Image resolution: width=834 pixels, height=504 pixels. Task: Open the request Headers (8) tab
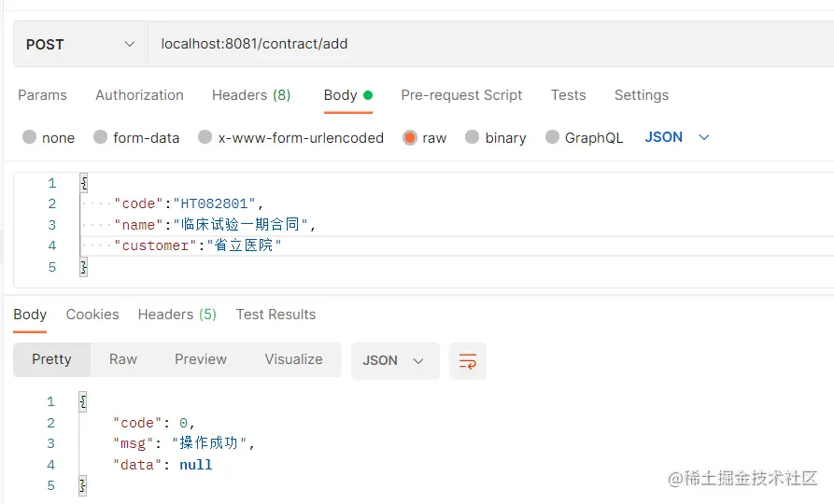coord(251,95)
